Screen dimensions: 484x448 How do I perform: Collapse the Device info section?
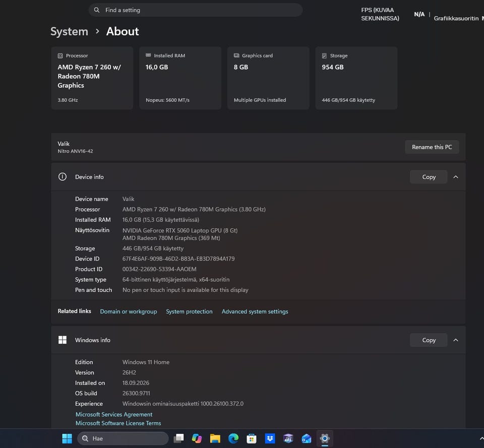click(456, 177)
